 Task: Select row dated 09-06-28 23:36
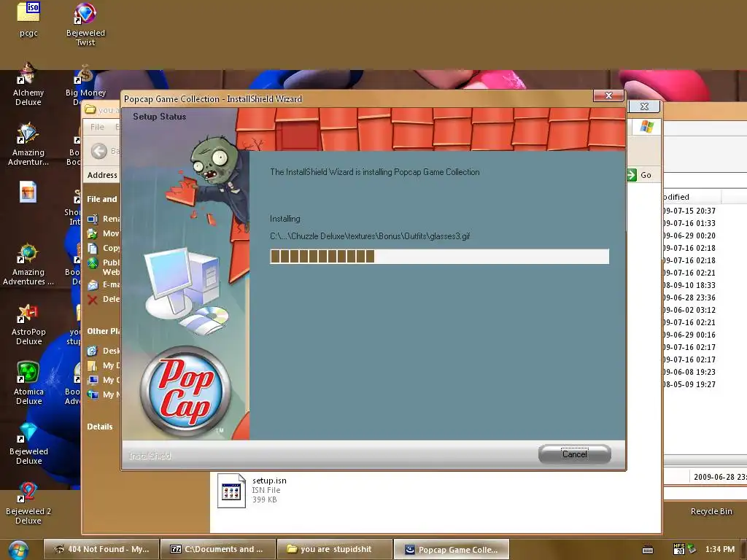pos(689,297)
